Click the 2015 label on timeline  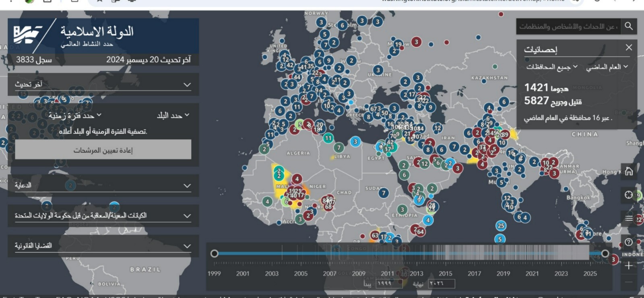coord(445,273)
